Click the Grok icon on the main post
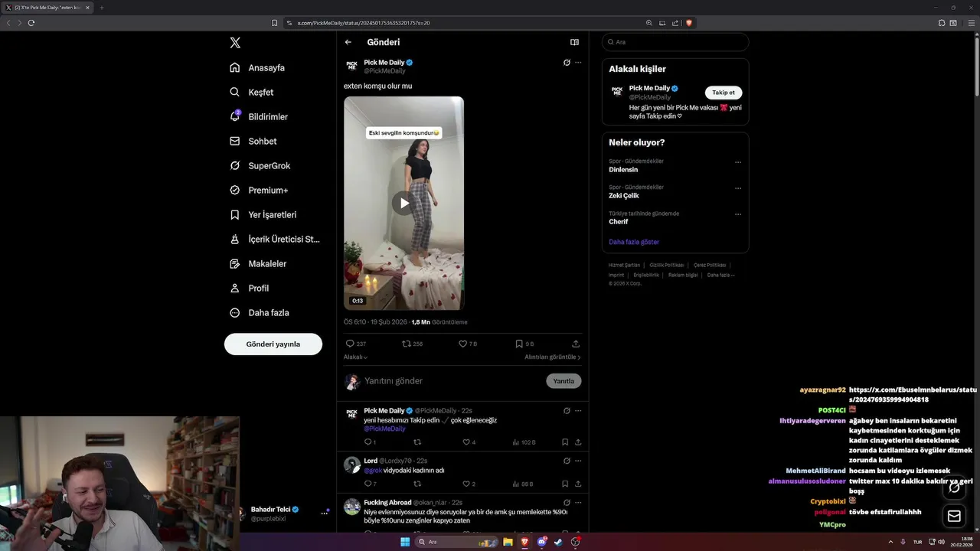980x551 pixels. tap(567, 63)
